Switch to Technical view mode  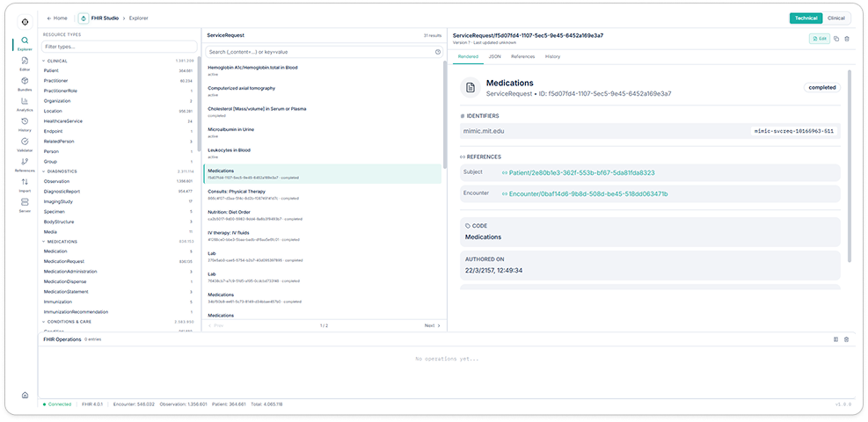806,18
